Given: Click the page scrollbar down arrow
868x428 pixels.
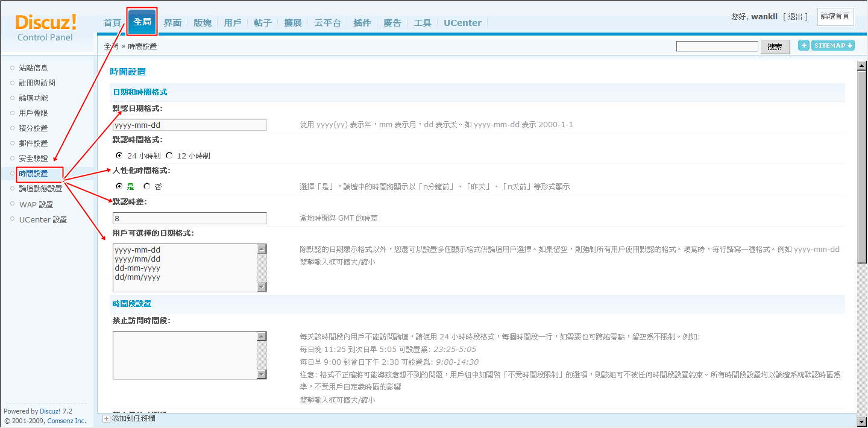Looking at the screenshot, I should tap(862, 421).
